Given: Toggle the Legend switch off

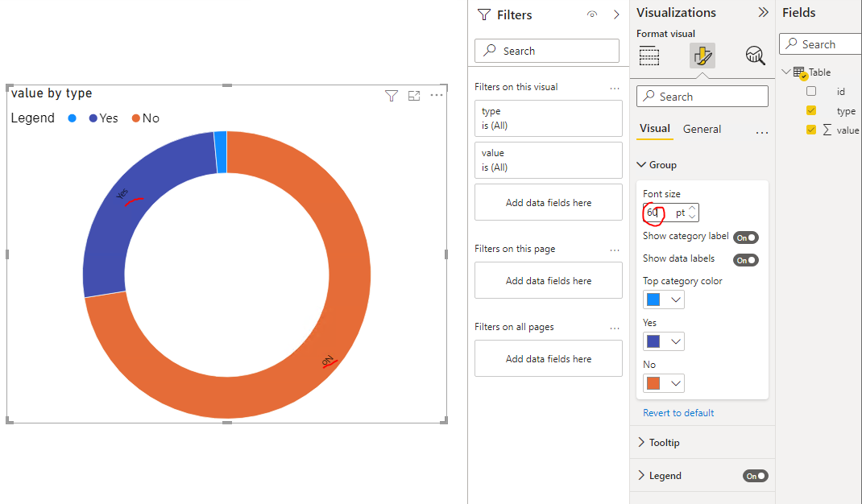Looking at the screenshot, I should coord(756,476).
